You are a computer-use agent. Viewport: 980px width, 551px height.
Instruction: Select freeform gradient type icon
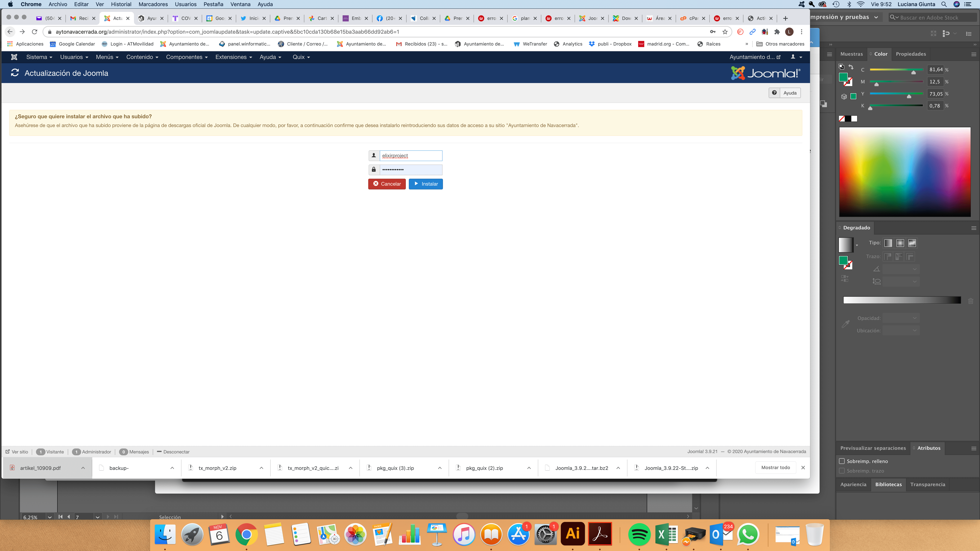(x=912, y=243)
